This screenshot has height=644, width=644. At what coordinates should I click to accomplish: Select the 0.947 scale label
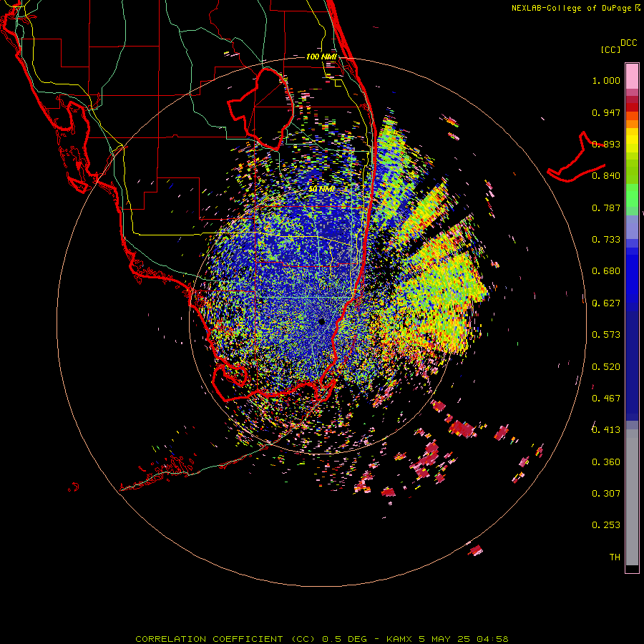tap(606, 112)
